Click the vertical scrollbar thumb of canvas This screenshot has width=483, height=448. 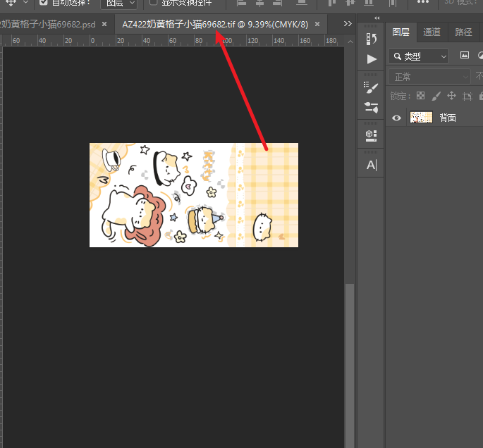(349, 366)
